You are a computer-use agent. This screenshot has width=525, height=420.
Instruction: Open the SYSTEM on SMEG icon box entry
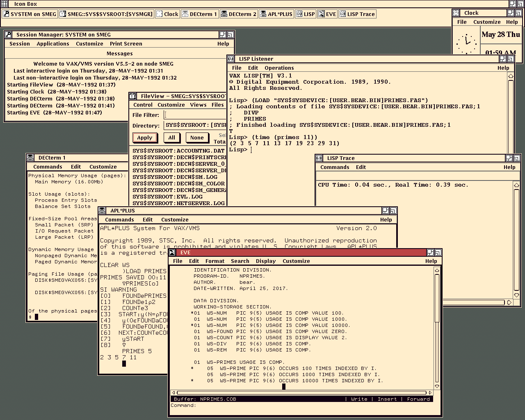coord(30,14)
